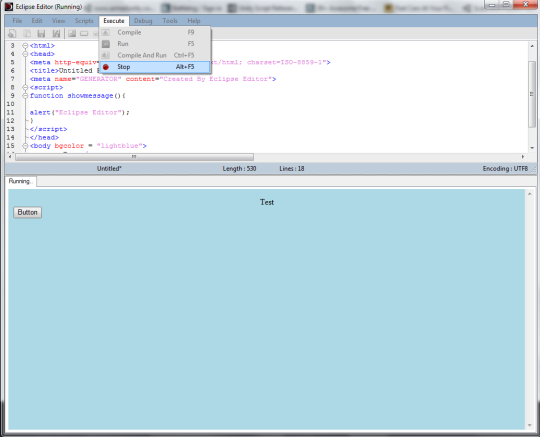
Task: Click the Save All toolbar icon
Action: coord(56,33)
